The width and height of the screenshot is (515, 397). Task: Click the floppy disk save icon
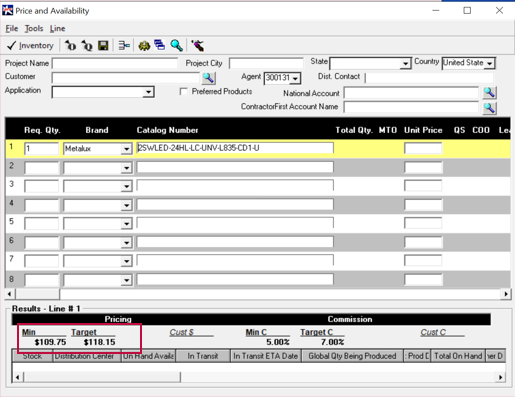point(103,45)
